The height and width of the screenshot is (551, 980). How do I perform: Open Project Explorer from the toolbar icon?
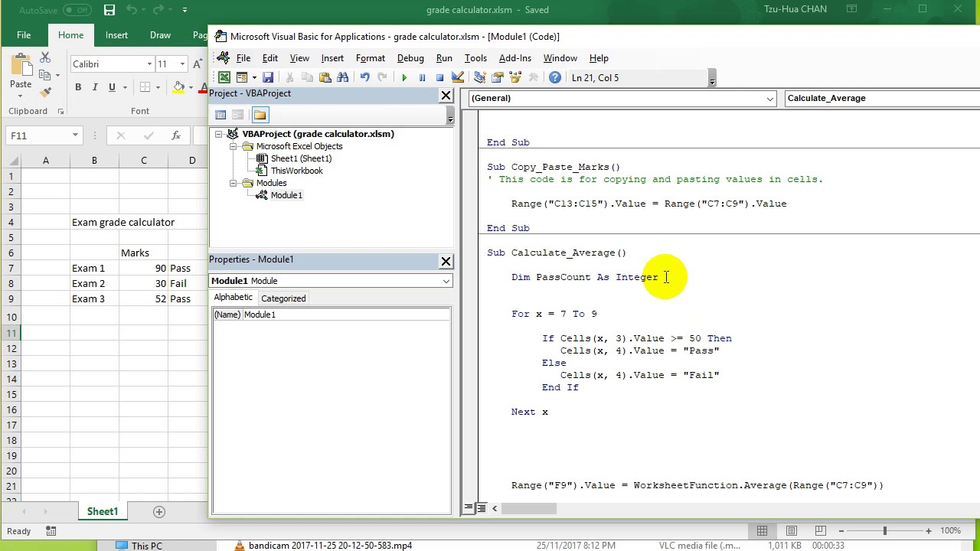point(480,77)
